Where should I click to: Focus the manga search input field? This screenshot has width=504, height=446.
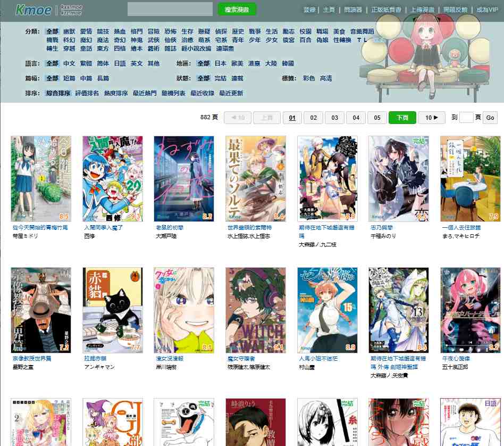(x=170, y=9)
